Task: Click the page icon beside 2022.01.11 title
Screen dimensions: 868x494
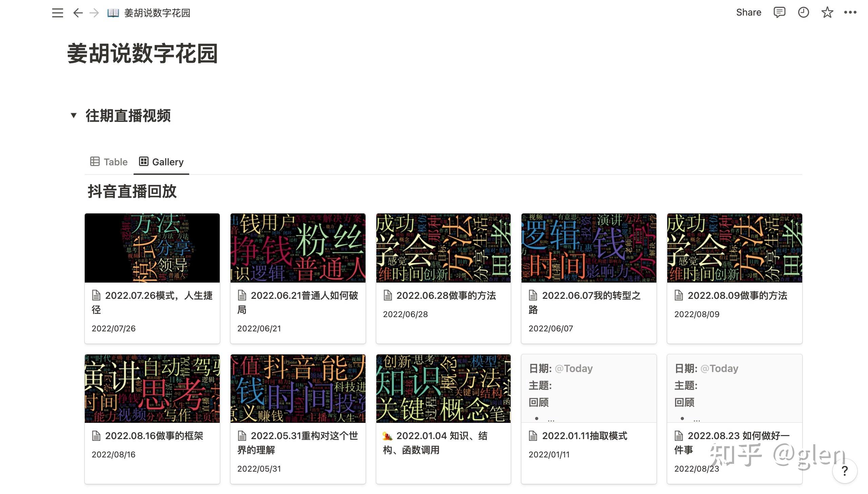Action: 533,436
